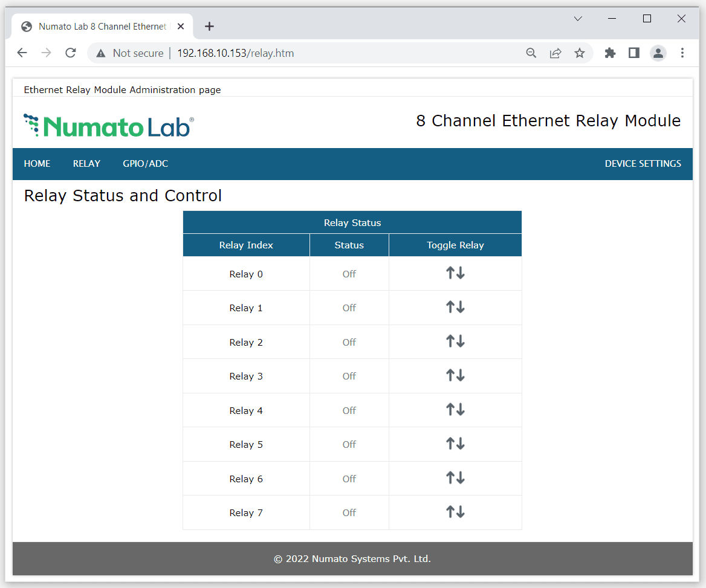Viewport: 706px width, 588px height.
Task: Click the browser back arrow
Action: tap(22, 53)
